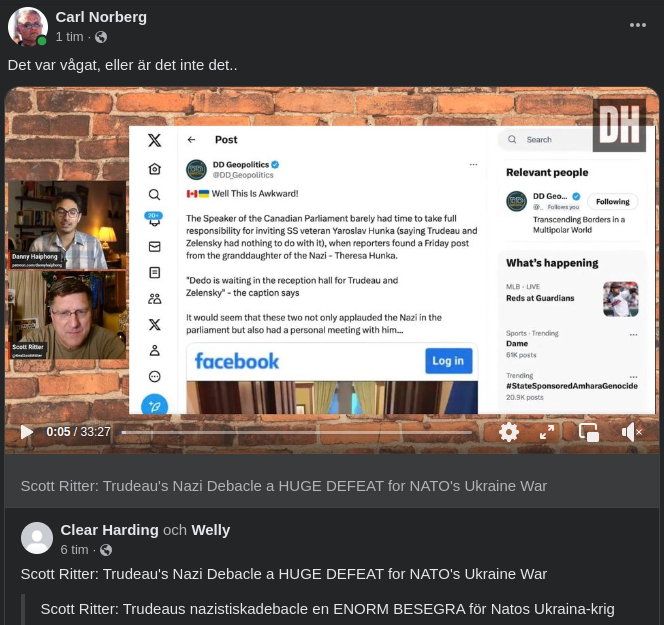Enter fullscreen video mode
Viewport: 664px width, 625px height.
(547, 432)
